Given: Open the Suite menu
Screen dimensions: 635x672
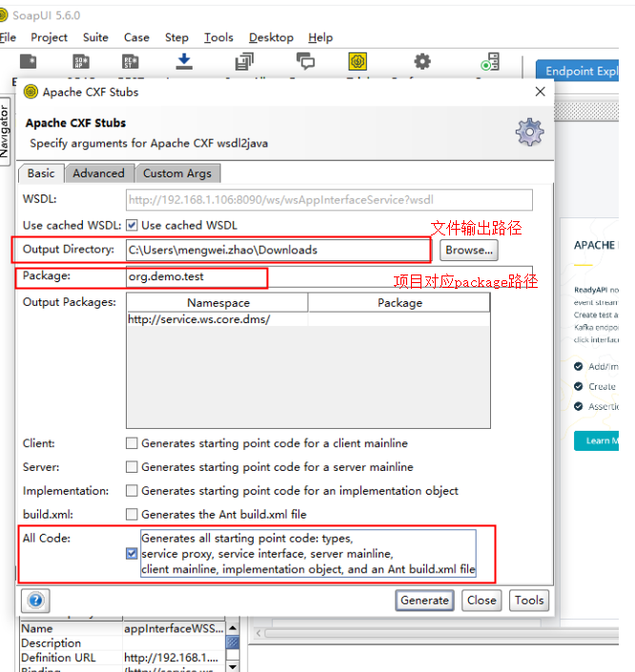Looking at the screenshot, I should pyautogui.click(x=95, y=38).
